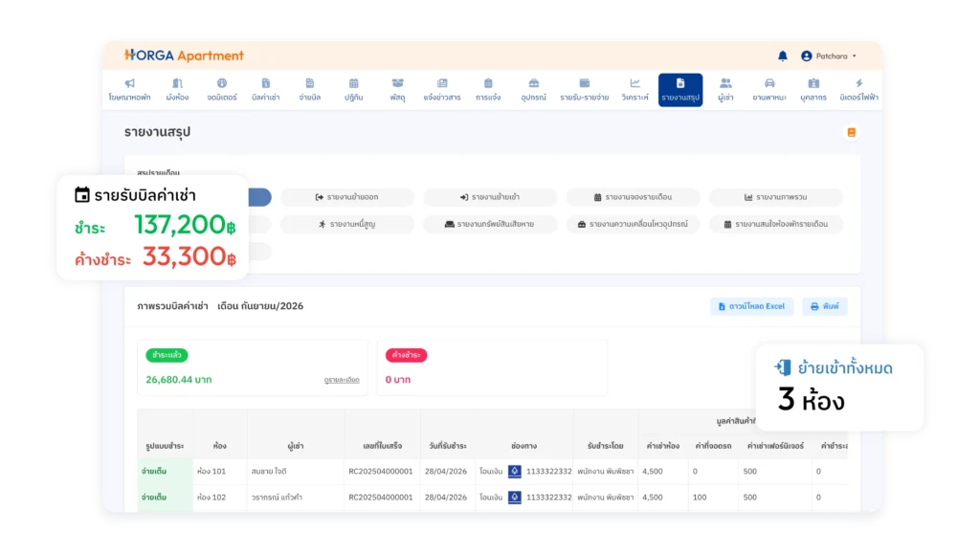Screen dimensions: 980x553
Task: Open the จ่ายบิล document icon
Action: pyautogui.click(x=309, y=83)
